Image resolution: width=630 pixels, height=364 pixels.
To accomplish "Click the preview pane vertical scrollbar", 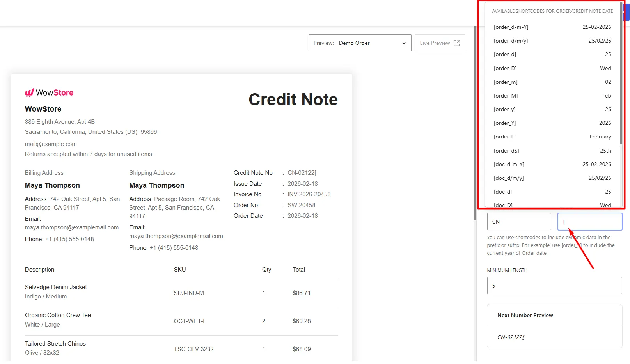I will [x=475, y=123].
